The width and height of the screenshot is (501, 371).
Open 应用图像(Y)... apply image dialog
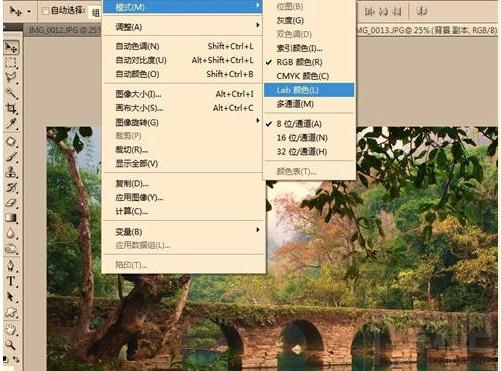[x=183, y=197]
